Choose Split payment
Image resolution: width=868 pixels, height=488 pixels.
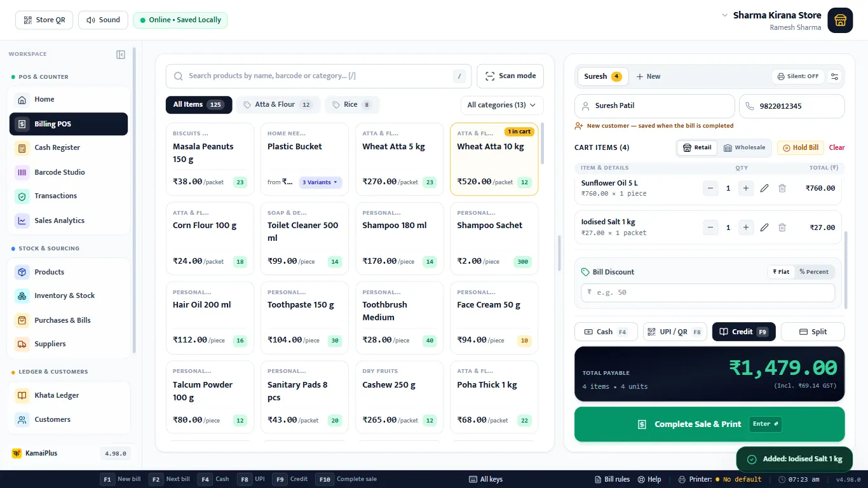point(813,332)
